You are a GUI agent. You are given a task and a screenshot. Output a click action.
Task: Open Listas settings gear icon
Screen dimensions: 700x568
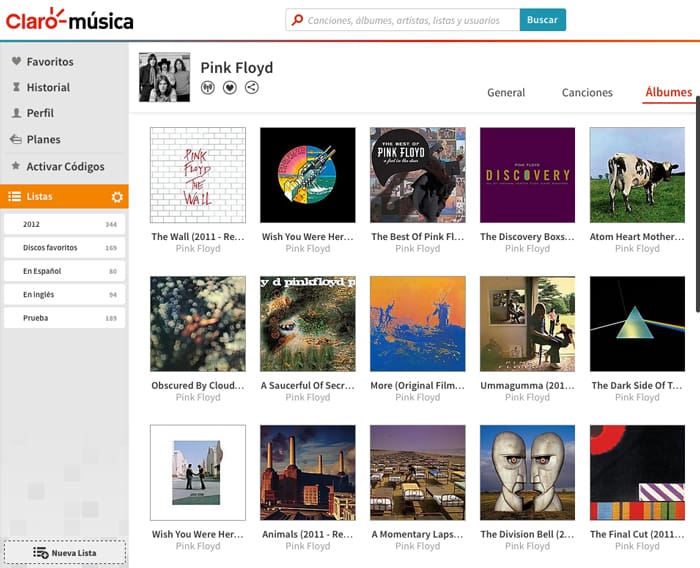(x=117, y=197)
